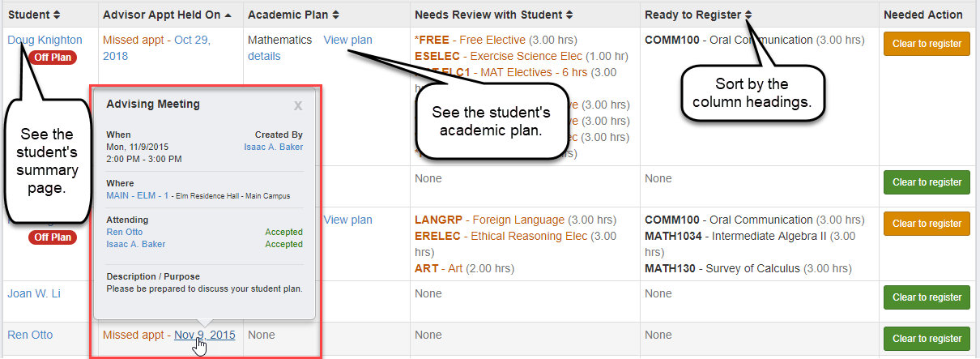Open the MAIN - ELM - 1 location link
Screen dimensions: 980x359
[137, 195]
